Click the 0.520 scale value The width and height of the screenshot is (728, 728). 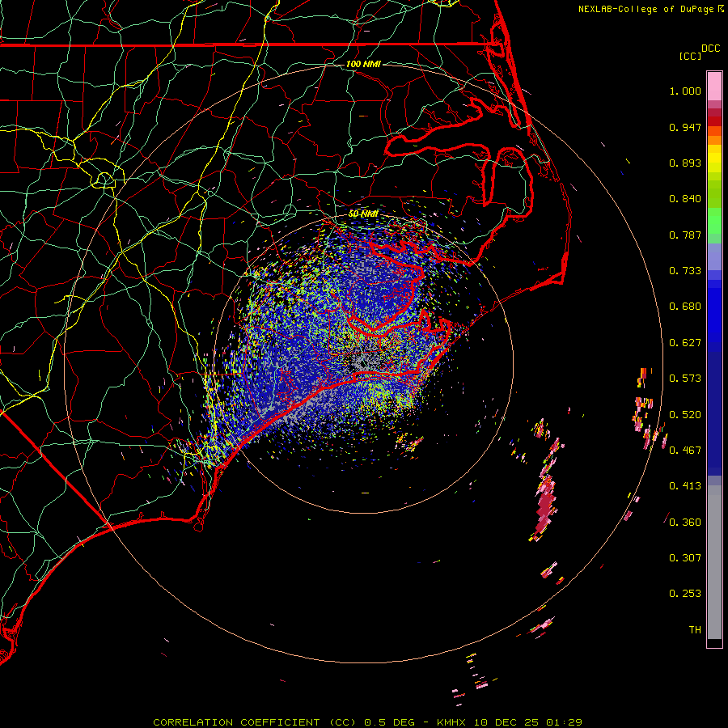685,415
